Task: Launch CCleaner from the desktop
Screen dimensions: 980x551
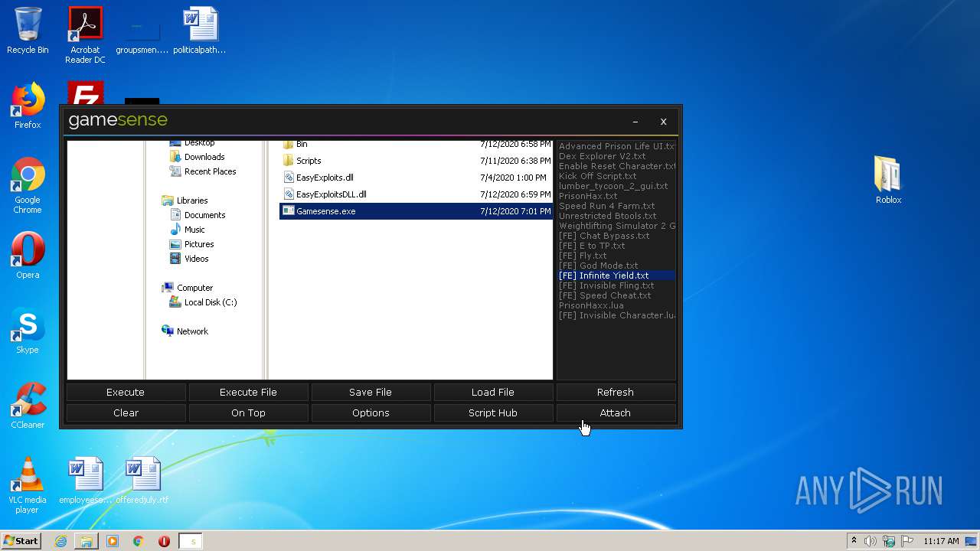Action: pyautogui.click(x=28, y=406)
